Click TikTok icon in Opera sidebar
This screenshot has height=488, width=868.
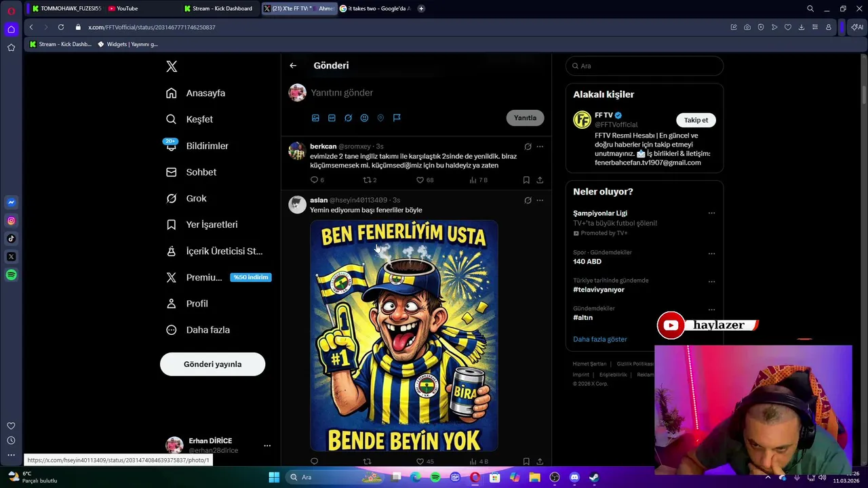[x=11, y=239]
